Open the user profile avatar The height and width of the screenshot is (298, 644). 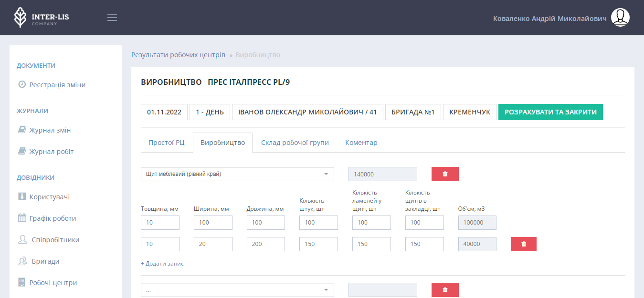click(620, 18)
